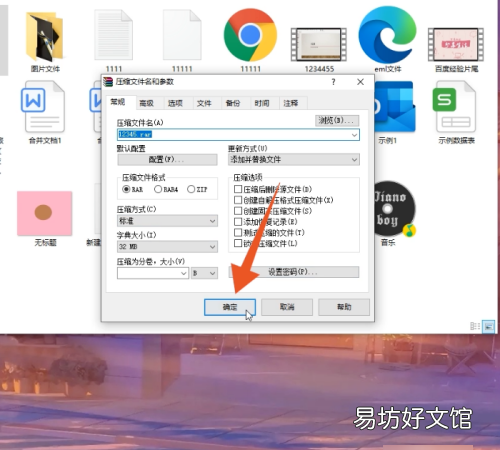Viewport: 500px width, 450px height.
Task: Click the 确定 button
Action: coord(230,307)
